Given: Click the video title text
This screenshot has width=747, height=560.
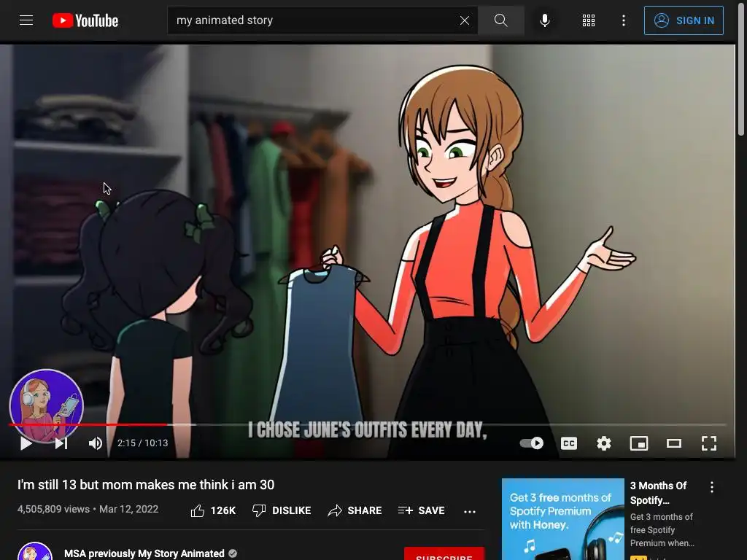Looking at the screenshot, I should pos(146,485).
